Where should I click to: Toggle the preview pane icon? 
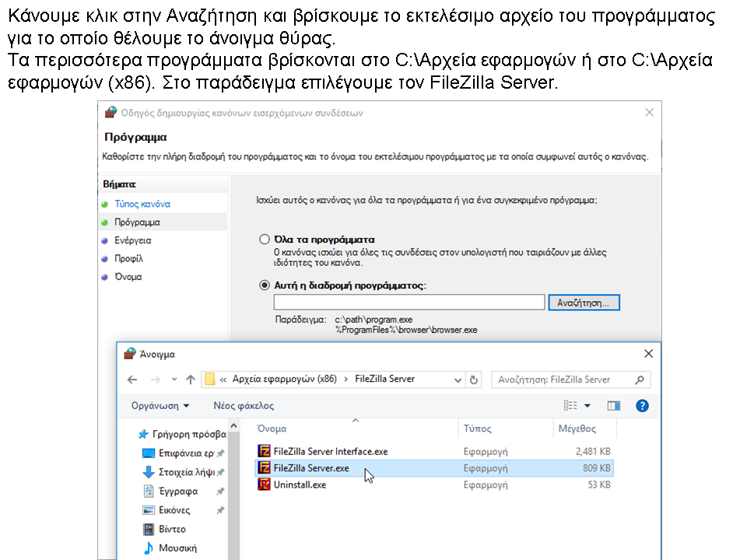(x=614, y=406)
